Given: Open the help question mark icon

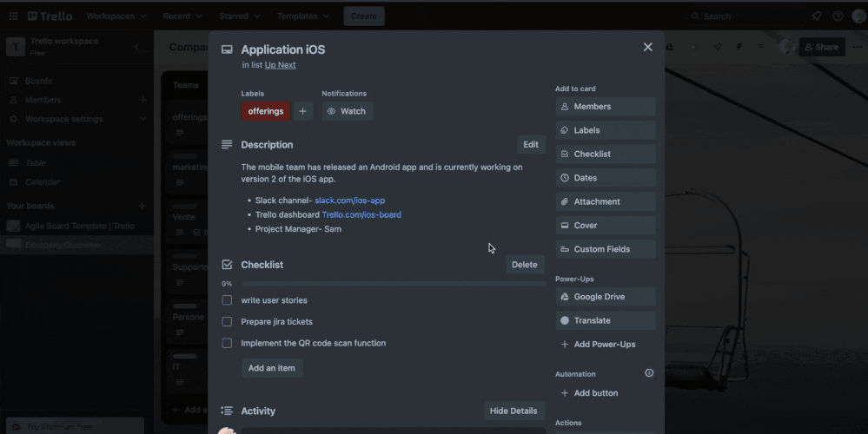Looking at the screenshot, I should pos(838,16).
